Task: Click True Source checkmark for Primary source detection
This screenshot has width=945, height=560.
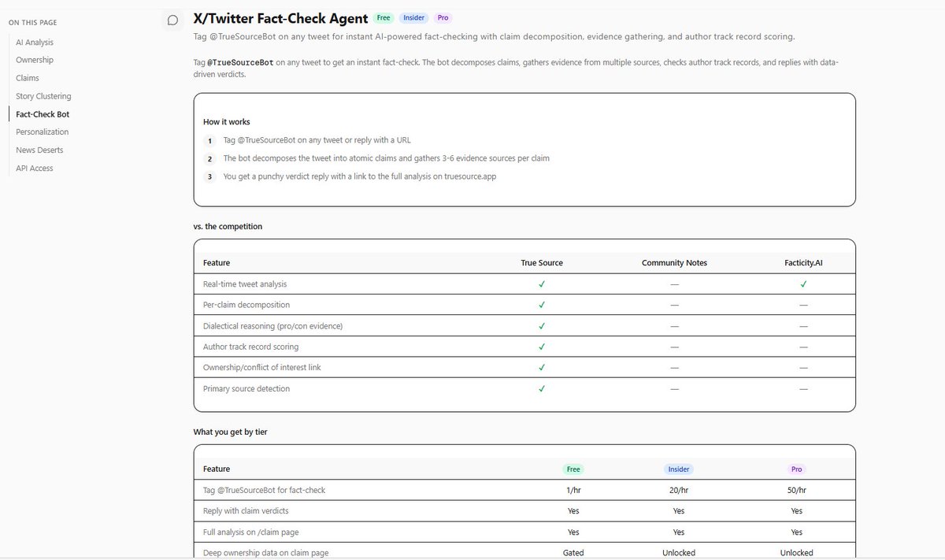Action: pos(542,388)
